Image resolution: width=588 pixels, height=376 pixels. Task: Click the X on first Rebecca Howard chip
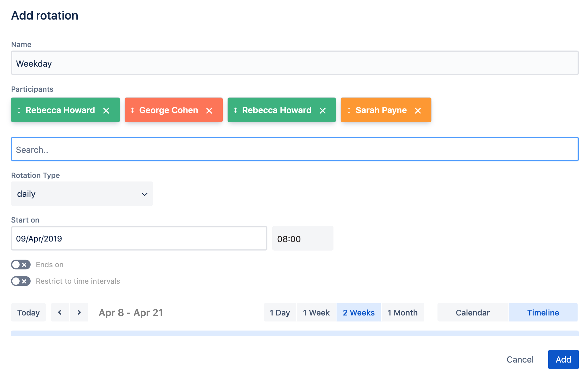point(106,111)
